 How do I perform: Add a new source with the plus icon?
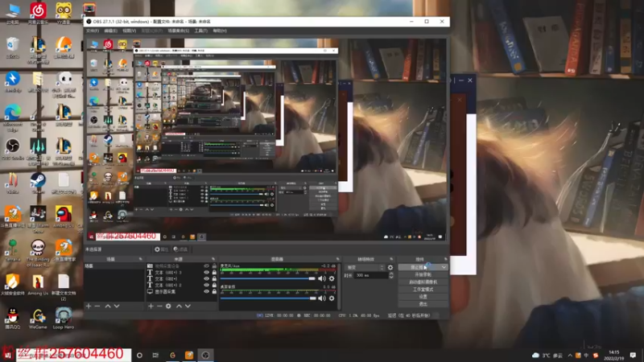(151, 306)
